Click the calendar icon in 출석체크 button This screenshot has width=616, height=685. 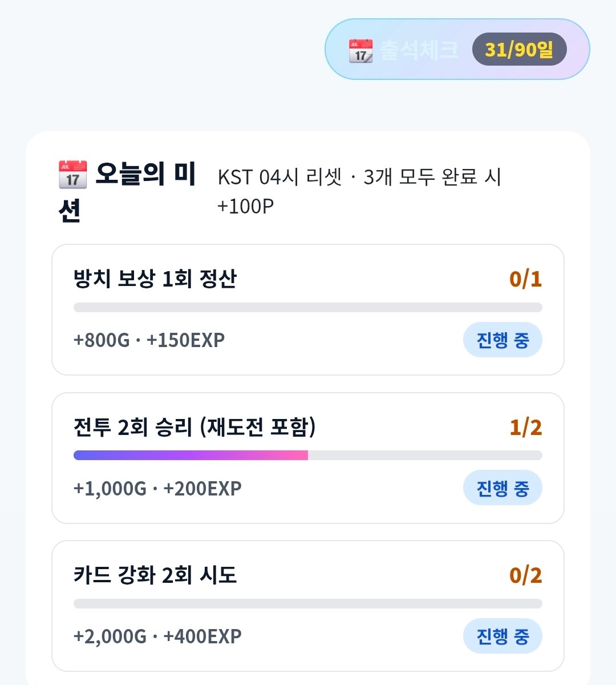(x=360, y=50)
